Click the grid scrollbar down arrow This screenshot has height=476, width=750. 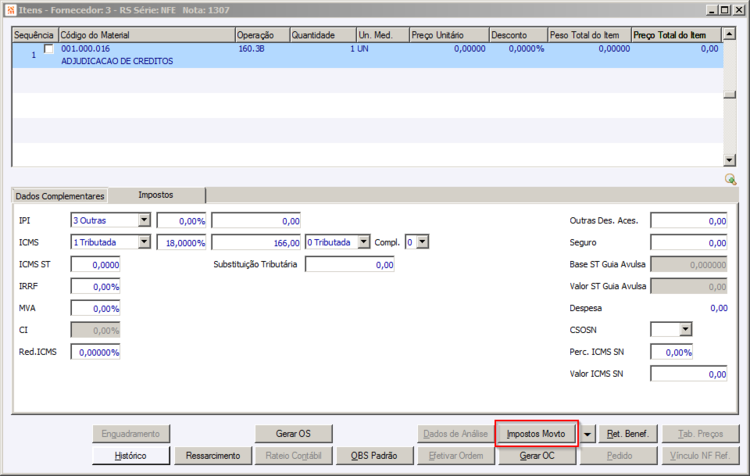coord(729,160)
